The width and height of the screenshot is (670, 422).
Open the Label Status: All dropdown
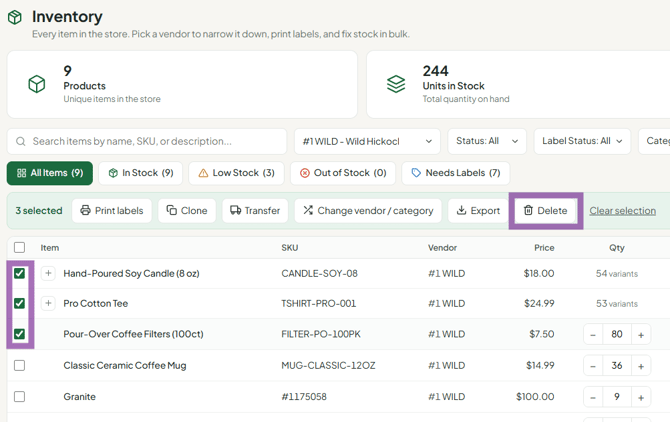[x=582, y=141]
